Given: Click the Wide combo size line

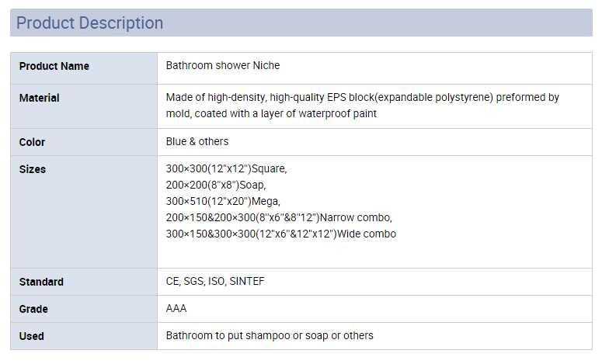Looking at the screenshot, I should [x=280, y=234].
